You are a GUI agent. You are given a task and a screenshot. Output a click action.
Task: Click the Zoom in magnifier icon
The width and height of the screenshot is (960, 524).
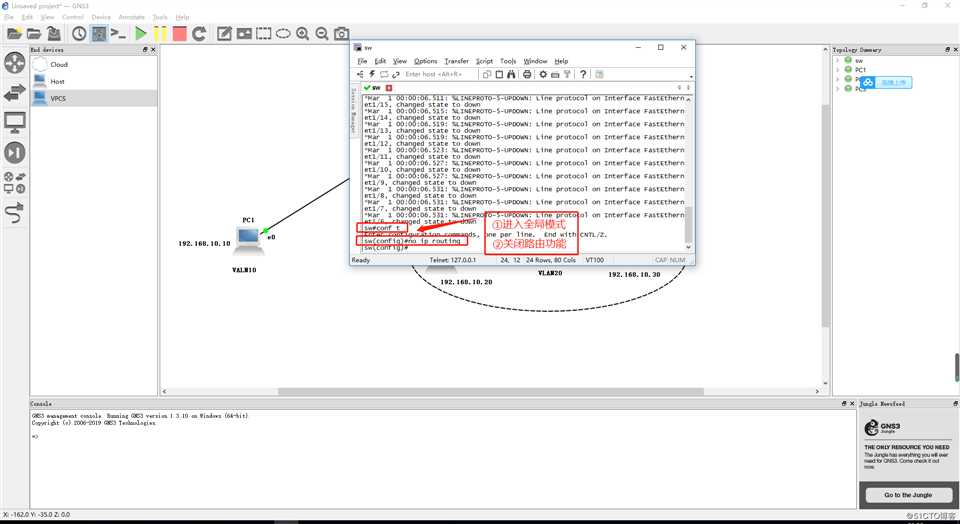tap(302, 34)
